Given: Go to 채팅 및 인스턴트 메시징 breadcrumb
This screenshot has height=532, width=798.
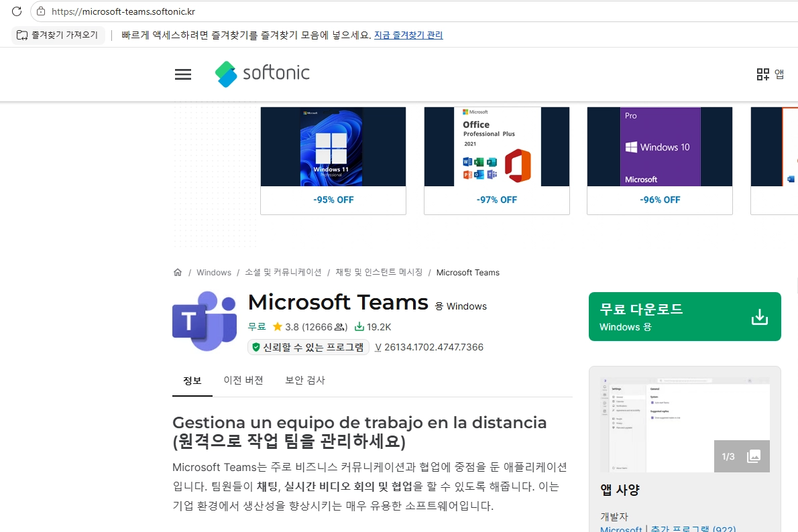Looking at the screenshot, I should tap(379, 273).
